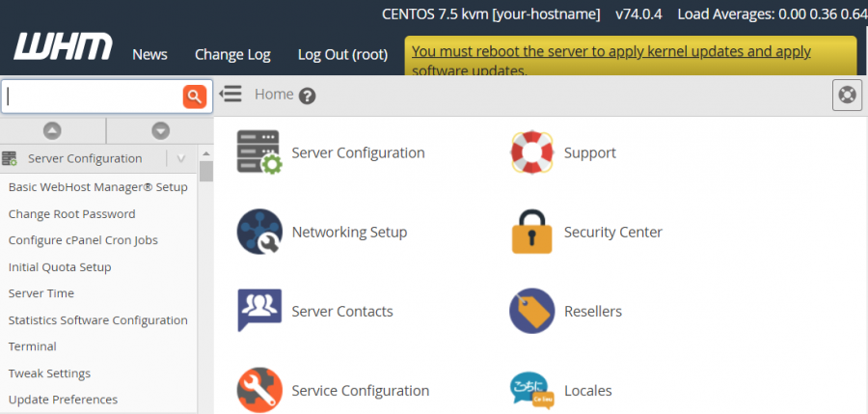
Task: Click the Networking Setup label
Action: point(349,233)
